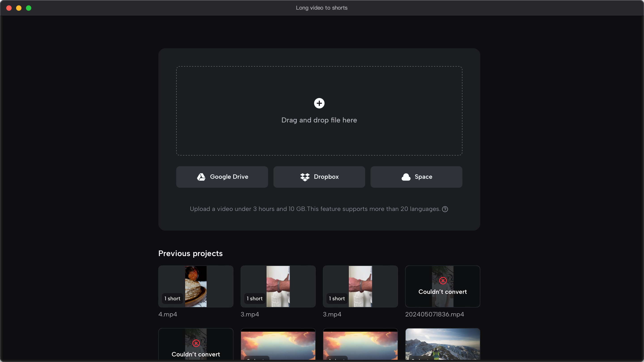The image size is (644, 362).
Task: Upload a file from Dropbox
Action: [x=319, y=177]
